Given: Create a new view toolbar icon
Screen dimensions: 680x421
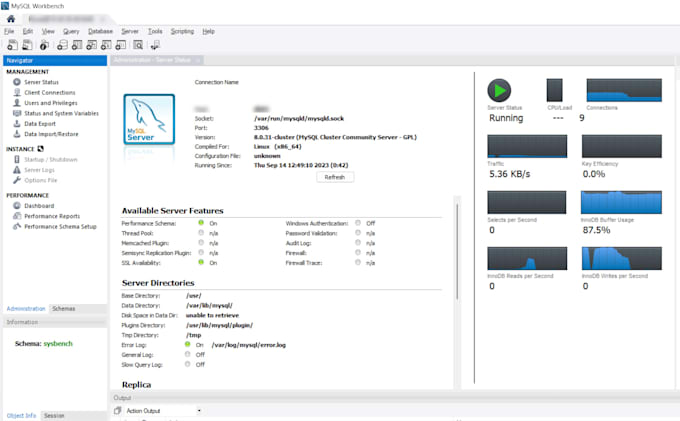Looking at the screenshot, I should [x=92, y=45].
